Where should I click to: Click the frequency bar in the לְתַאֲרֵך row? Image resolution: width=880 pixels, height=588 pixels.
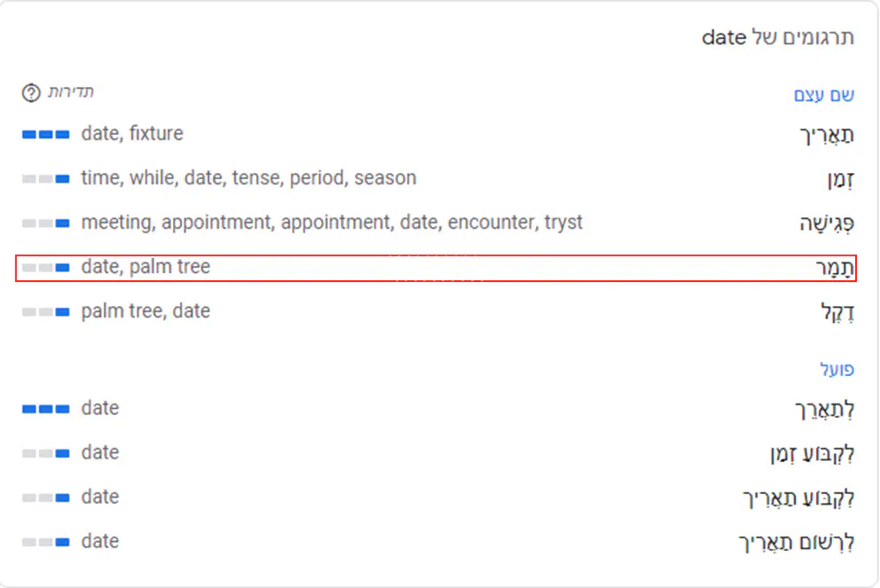point(45,409)
